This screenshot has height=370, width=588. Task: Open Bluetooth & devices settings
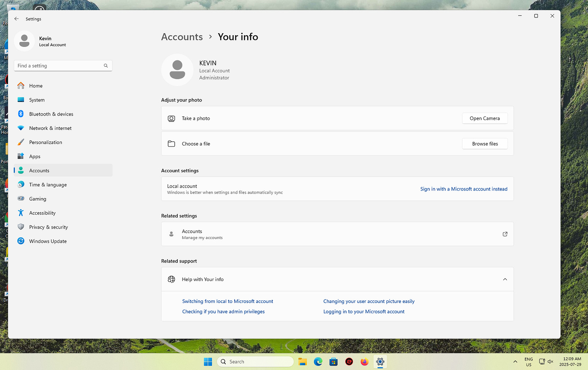[63, 114]
